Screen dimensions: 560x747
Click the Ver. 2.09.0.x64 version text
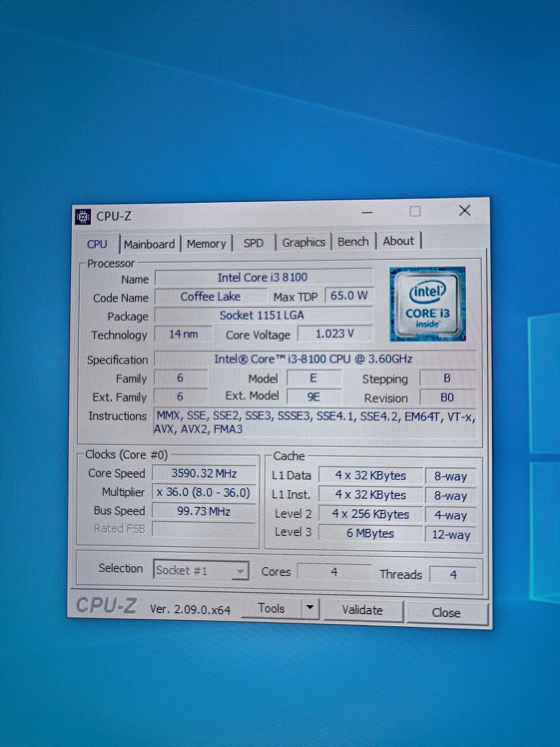pyautogui.click(x=190, y=610)
